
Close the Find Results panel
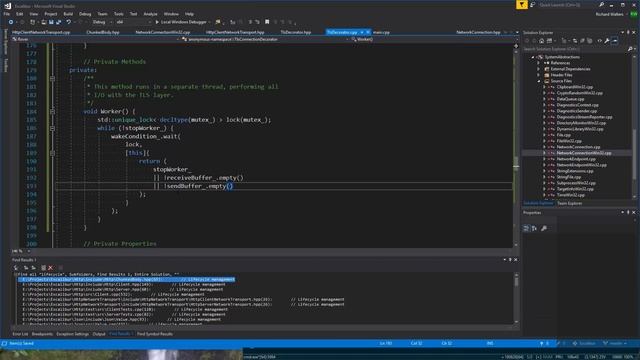[x=516, y=260]
